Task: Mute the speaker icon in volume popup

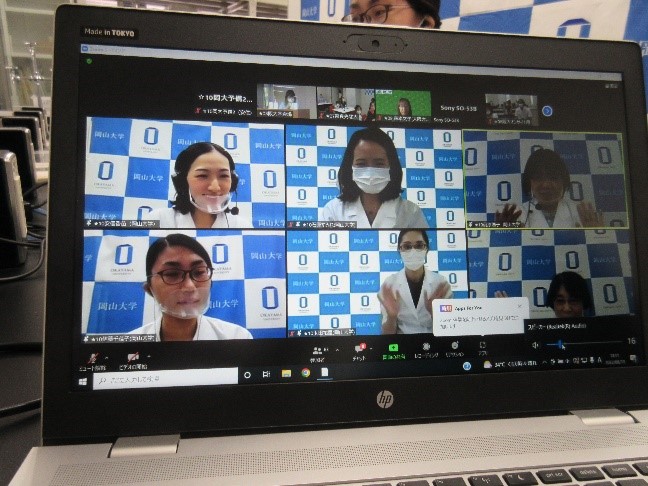Action: (535, 345)
